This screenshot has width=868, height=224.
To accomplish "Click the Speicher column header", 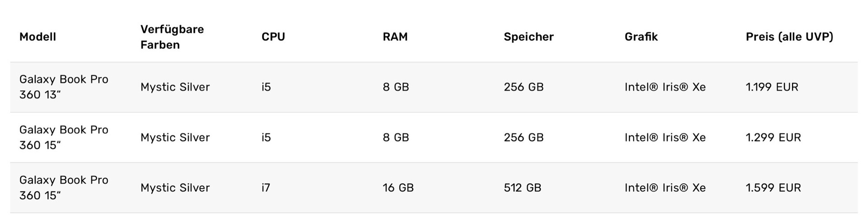I will click(528, 37).
